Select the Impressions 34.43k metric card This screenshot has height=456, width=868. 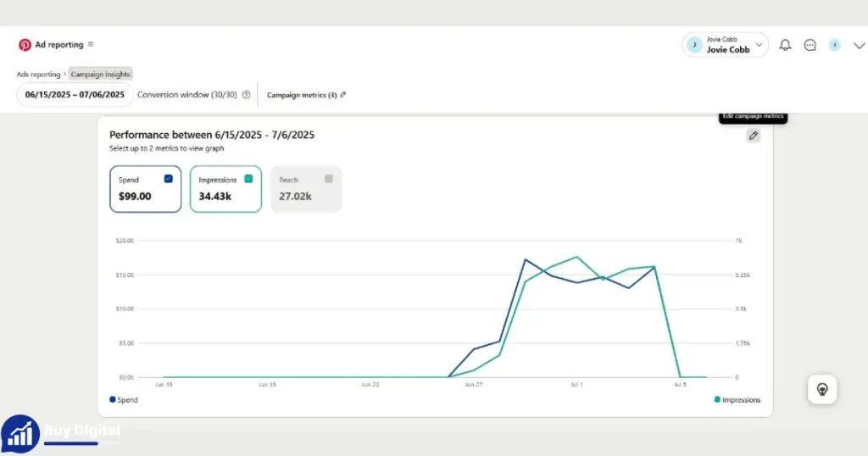225,189
